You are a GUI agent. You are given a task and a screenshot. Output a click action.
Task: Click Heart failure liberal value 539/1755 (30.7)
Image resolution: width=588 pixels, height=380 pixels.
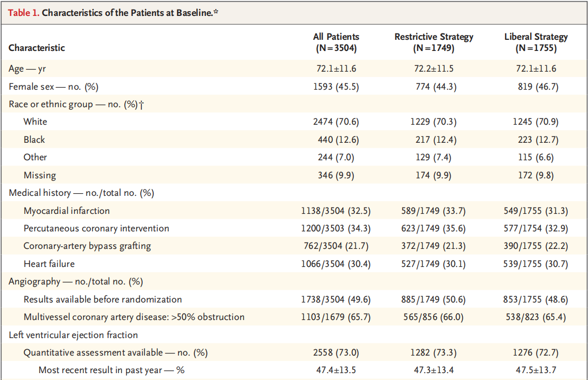(536, 264)
